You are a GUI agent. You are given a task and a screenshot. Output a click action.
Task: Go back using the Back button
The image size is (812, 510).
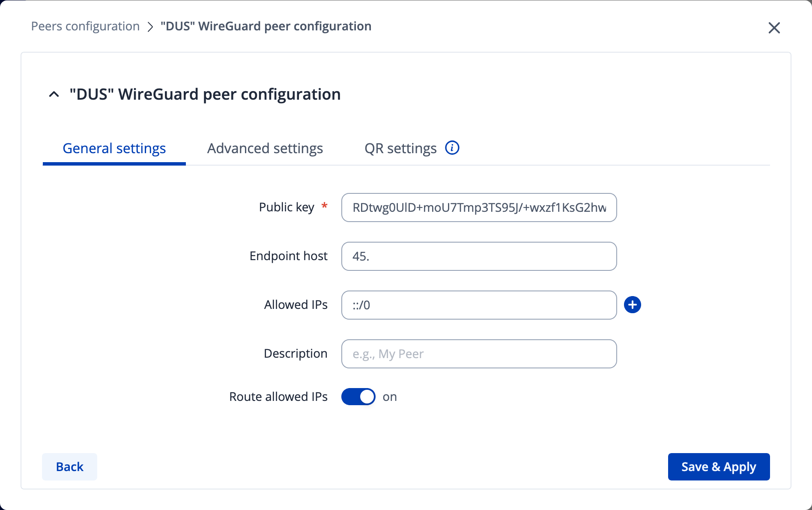point(69,467)
